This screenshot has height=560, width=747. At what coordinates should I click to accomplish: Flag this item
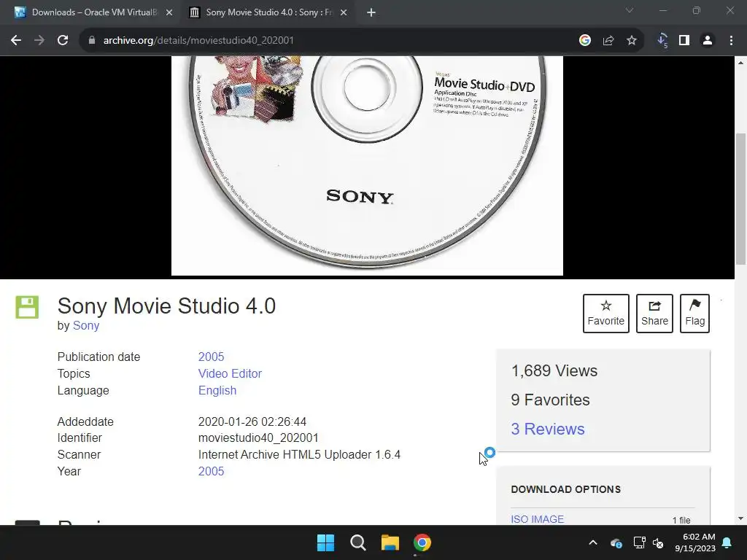694,314
